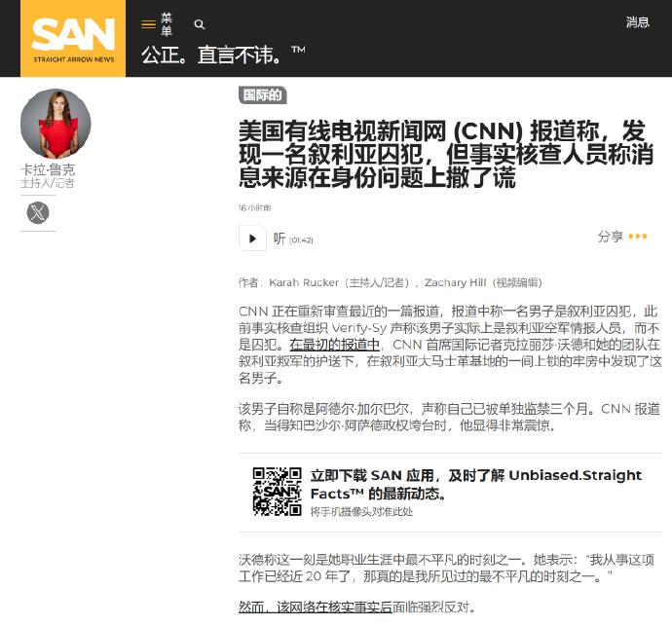Go to the 消息 news link
This screenshot has width=672, height=626.
point(637,21)
